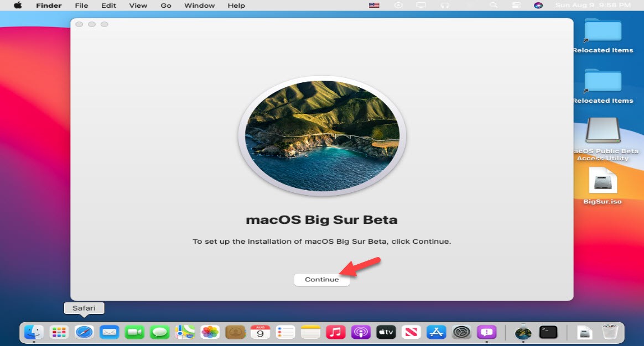
Task: Launch the Apple TV app
Action: 386,332
